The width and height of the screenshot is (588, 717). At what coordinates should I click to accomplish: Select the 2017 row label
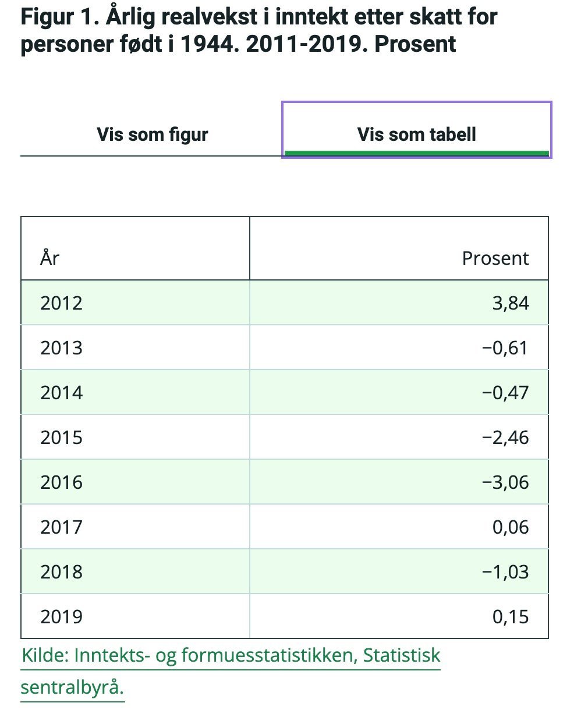point(61,527)
